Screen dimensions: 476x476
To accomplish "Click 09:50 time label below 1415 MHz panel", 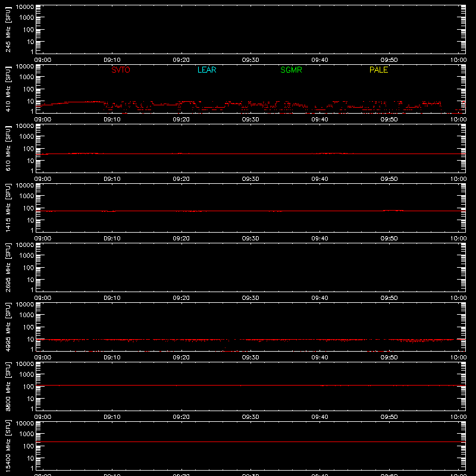I will (x=389, y=239).
